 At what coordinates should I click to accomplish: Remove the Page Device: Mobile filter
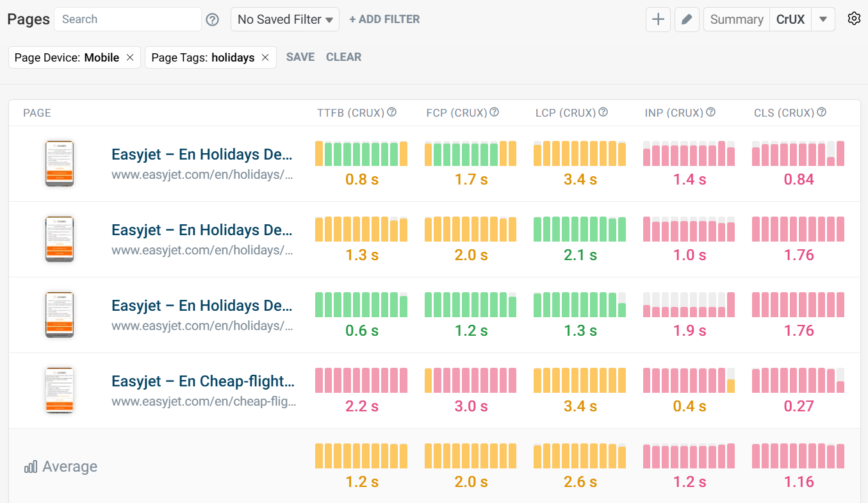[130, 58]
